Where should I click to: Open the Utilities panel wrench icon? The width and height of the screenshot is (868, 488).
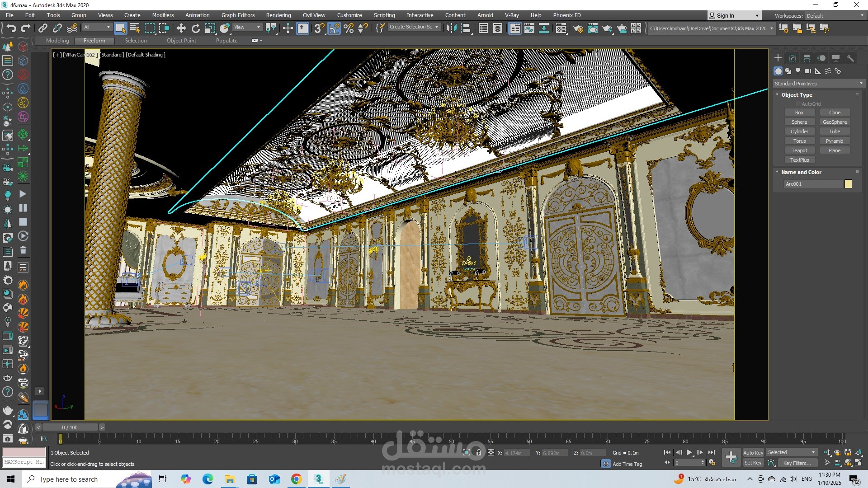coord(850,58)
